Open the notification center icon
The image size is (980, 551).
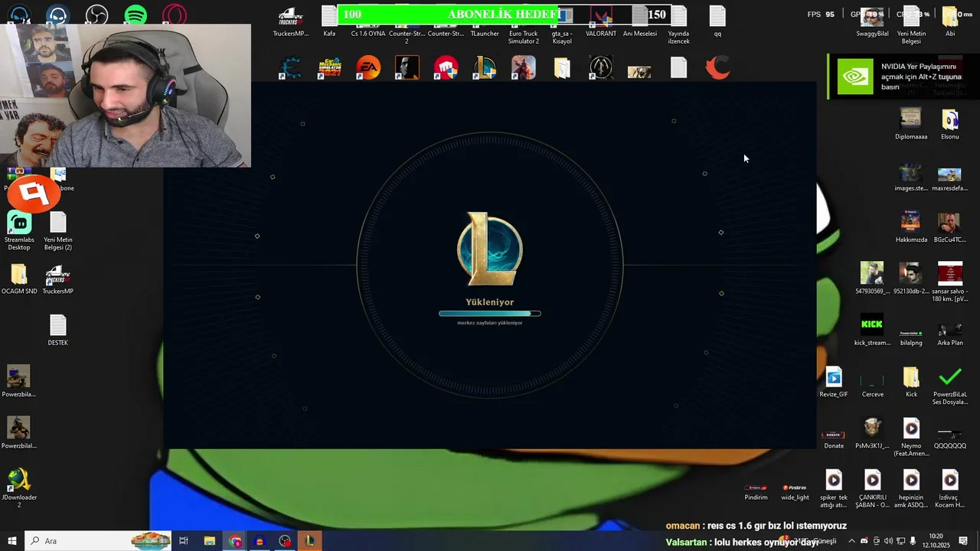pos(964,541)
